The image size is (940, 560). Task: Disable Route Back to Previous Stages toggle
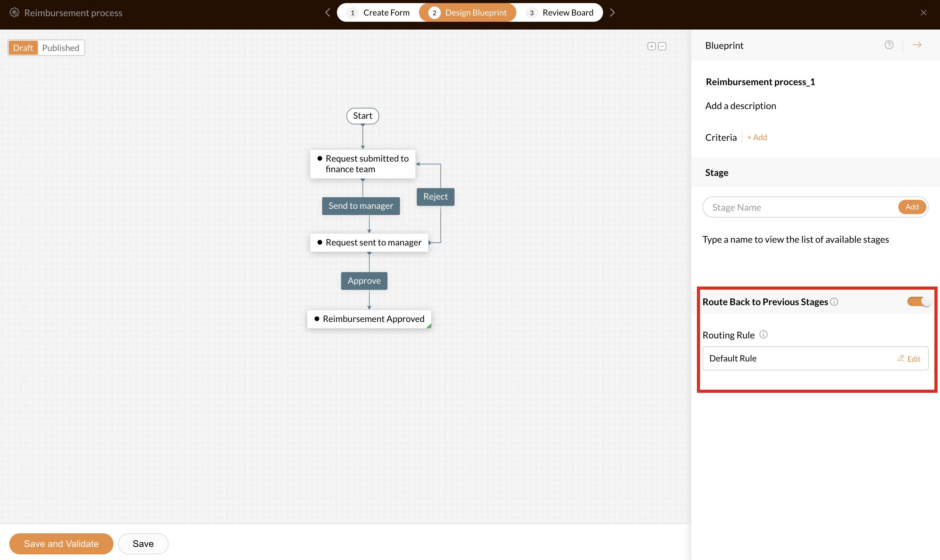click(919, 301)
